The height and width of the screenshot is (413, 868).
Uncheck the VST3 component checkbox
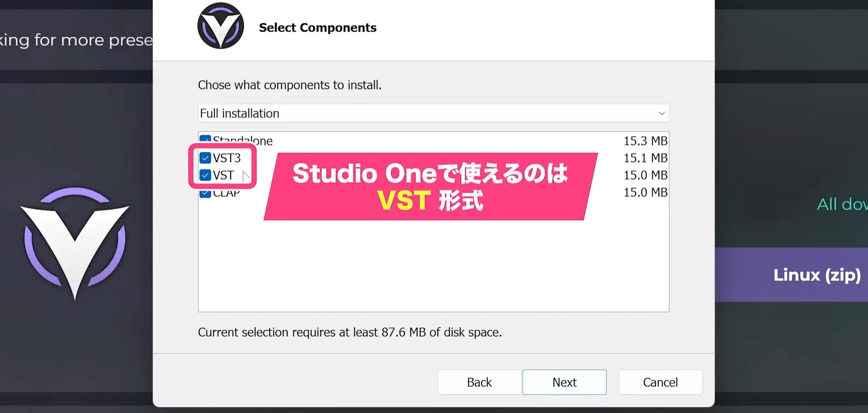pyautogui.click(x=205, y=158)
